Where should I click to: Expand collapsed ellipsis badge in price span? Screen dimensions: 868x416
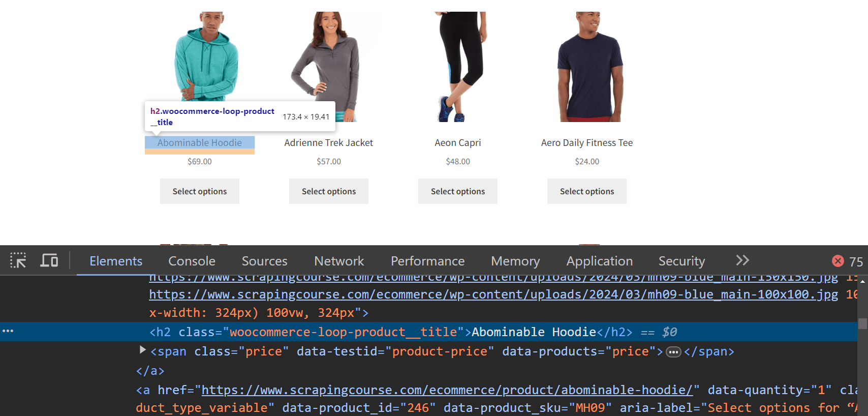tap(674, 352)
